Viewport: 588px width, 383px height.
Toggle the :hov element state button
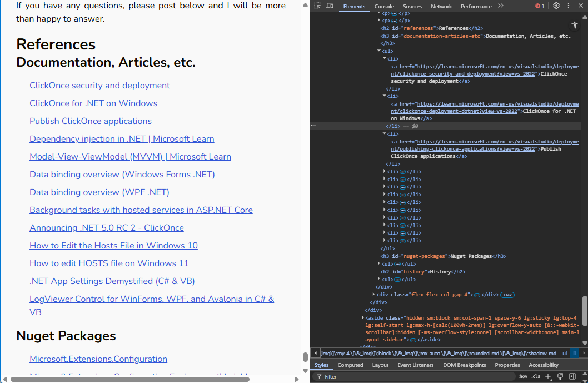pos(523,376)
